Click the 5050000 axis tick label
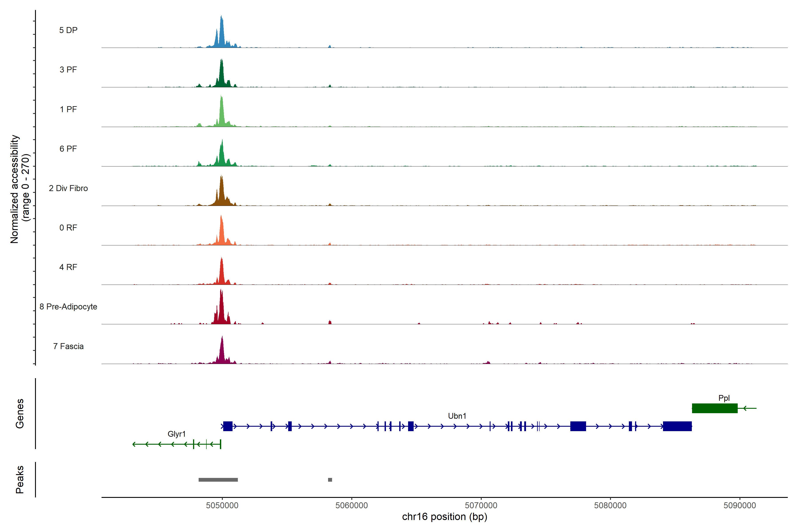This screenshot has height=532, width=798. 222,505
